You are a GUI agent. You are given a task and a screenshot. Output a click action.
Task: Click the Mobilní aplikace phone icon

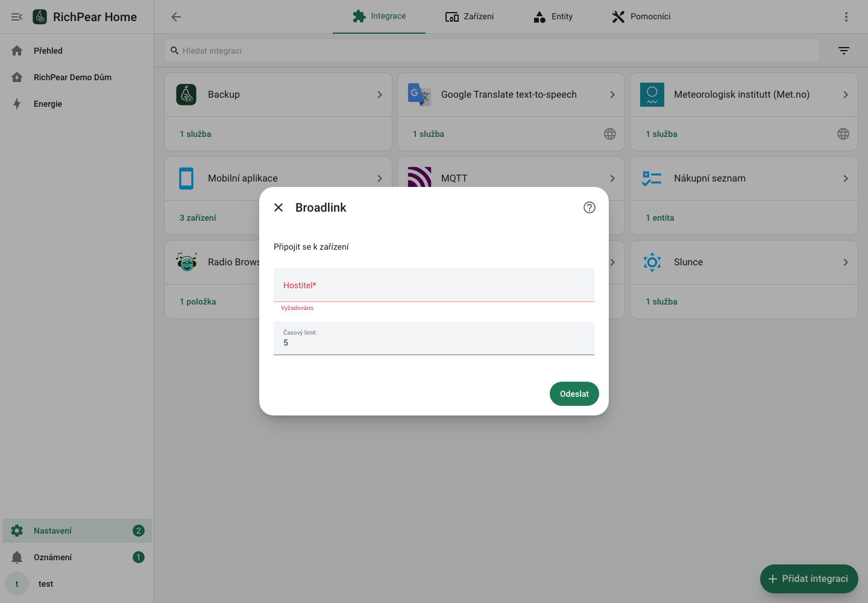tap(186, 178)
